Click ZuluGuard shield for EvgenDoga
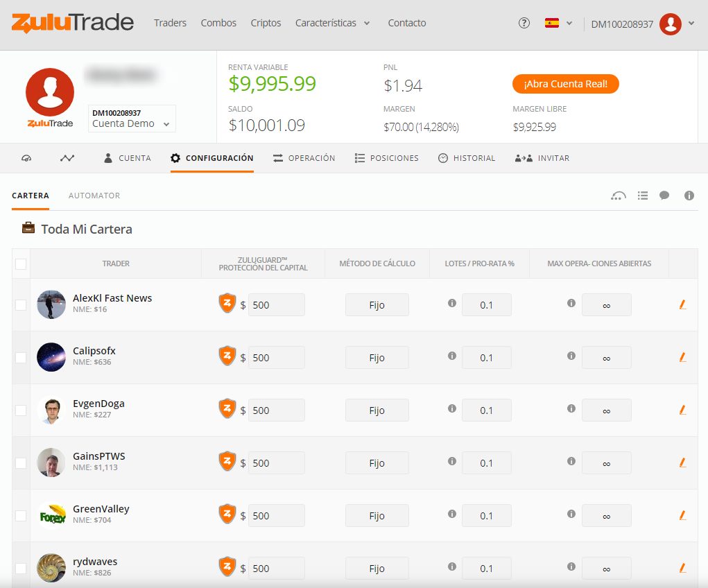The width and height of the screenshot is (708, 588). (x=227, y=409)
